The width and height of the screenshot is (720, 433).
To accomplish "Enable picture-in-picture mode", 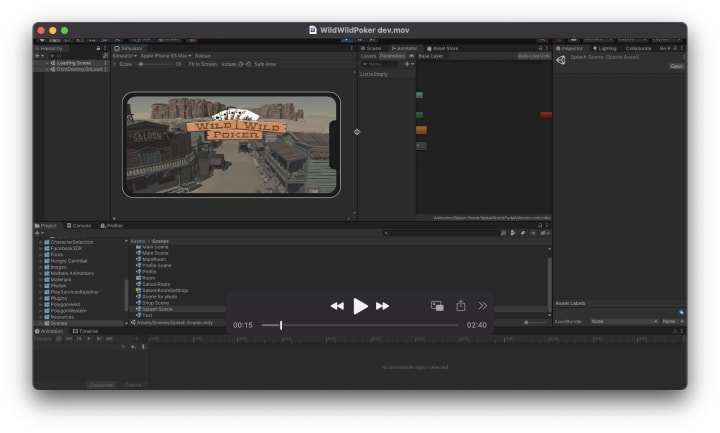I will click(x=437, y=306).
